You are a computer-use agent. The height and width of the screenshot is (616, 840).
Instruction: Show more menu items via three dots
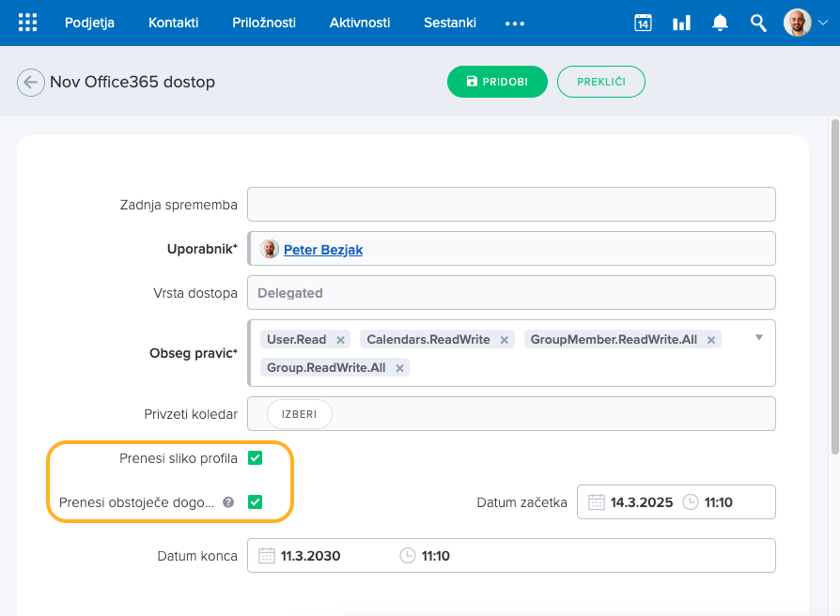point(514,23)
